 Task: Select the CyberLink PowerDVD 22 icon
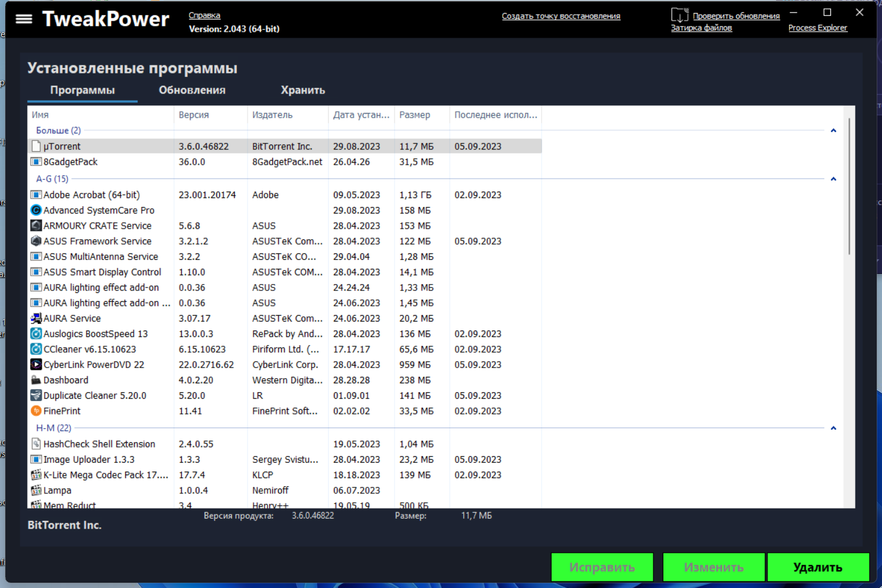tap(36, 365)
